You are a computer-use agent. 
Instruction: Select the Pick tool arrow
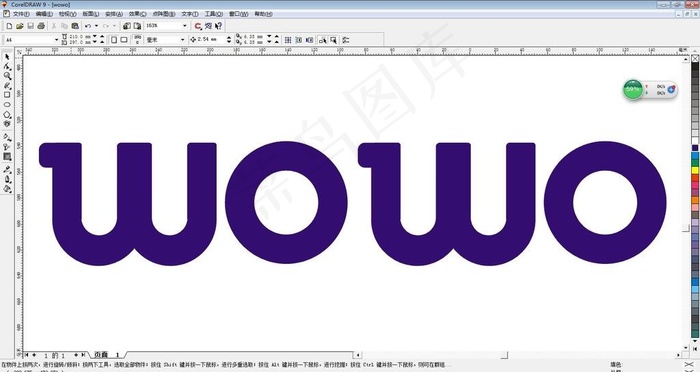pyautogui.click(x=7, y=57)
